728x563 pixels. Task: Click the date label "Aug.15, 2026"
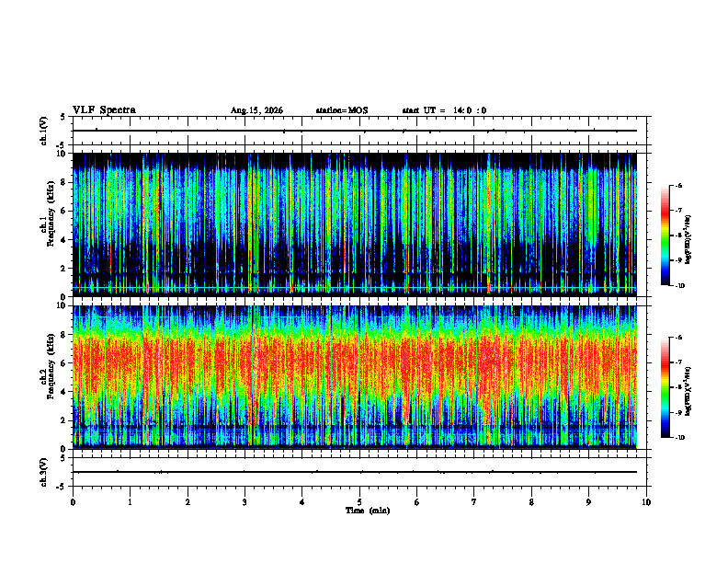coord(256,110)
